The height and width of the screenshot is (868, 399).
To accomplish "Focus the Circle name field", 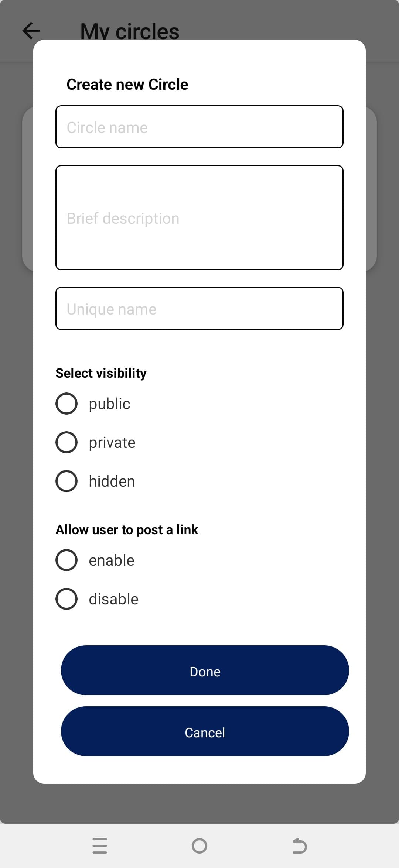I will (199, 127).
